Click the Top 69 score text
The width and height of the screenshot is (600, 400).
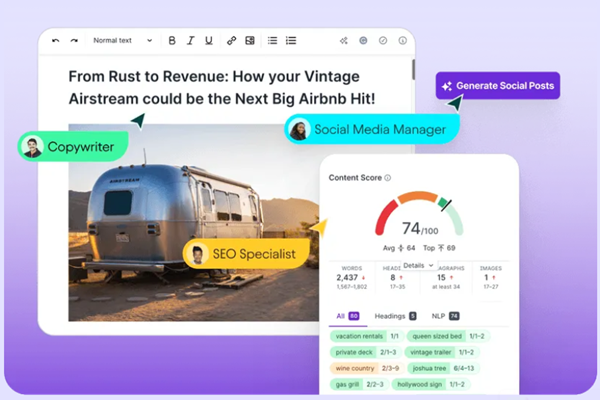click(439, 248)
